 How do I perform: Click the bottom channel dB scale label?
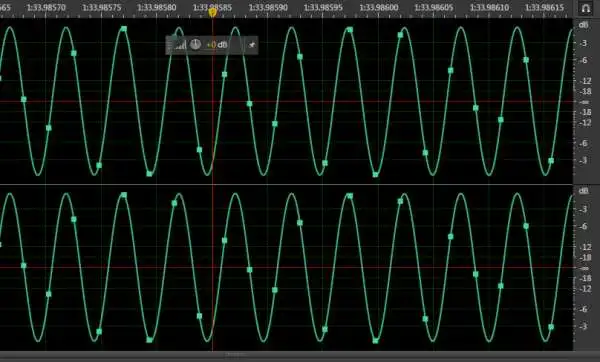point(583,191)
